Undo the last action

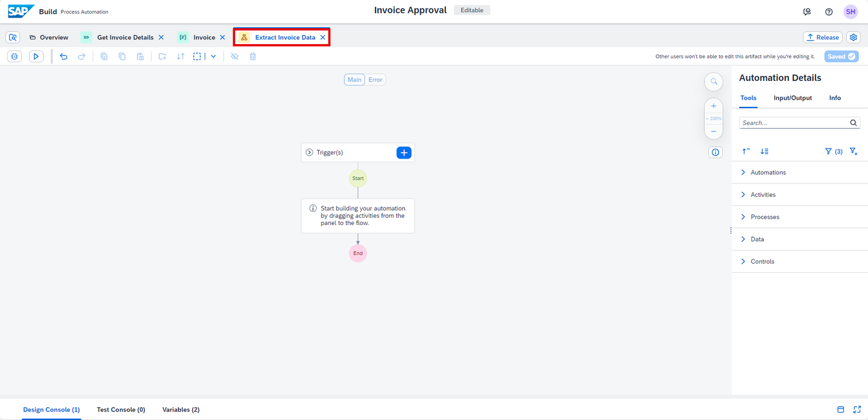64,56
